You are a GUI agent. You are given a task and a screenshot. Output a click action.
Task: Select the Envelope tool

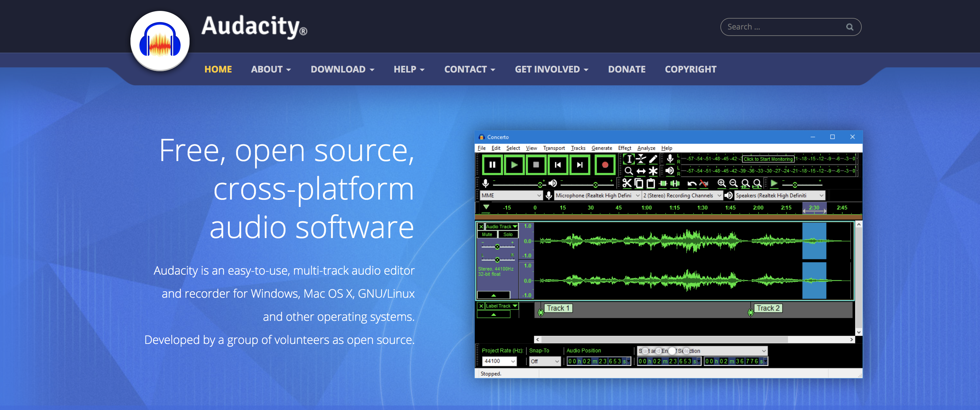(641, 159)
